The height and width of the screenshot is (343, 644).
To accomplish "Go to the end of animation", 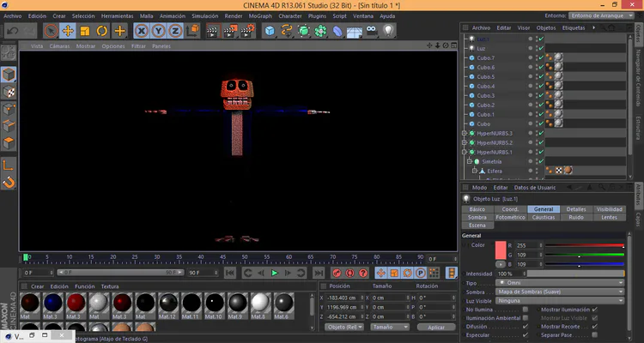I will (319, 273).
